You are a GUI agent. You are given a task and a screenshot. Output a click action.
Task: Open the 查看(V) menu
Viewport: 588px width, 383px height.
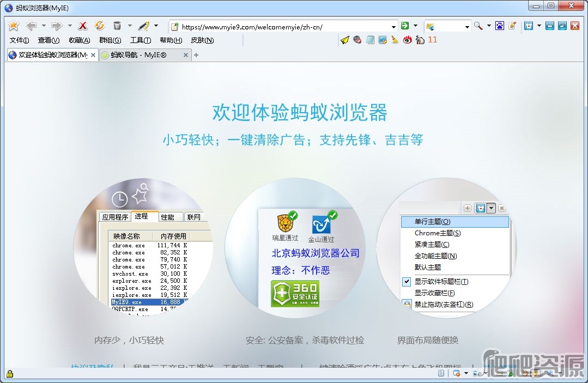[49, 40]
